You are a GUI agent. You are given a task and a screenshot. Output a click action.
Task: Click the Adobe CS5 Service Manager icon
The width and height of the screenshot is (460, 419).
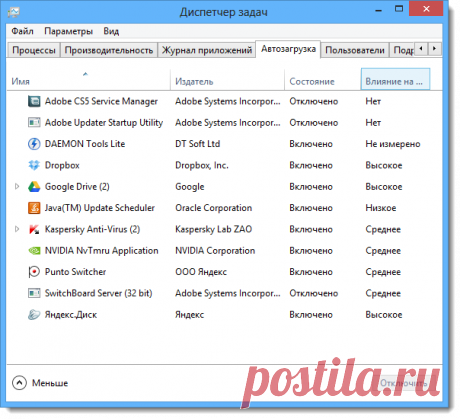click(x=34, y=101)
